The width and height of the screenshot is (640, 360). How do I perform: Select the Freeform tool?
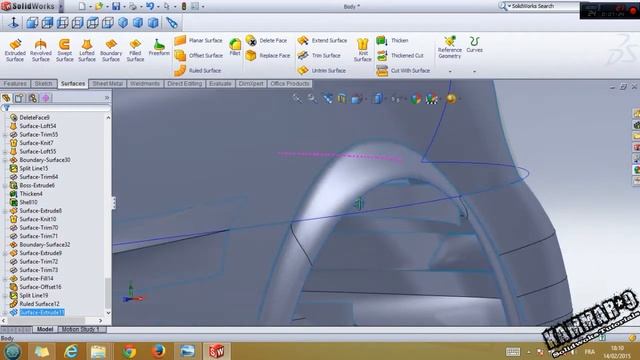159,47
